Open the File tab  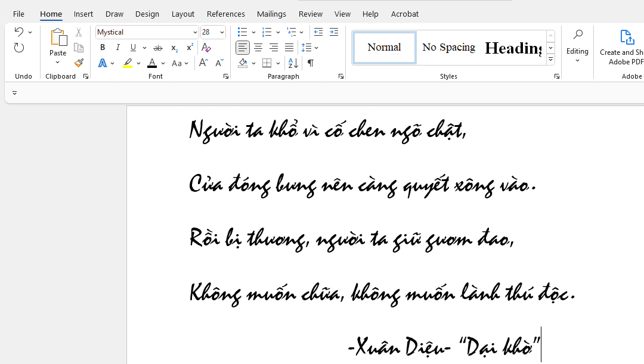tap(18, 14)
